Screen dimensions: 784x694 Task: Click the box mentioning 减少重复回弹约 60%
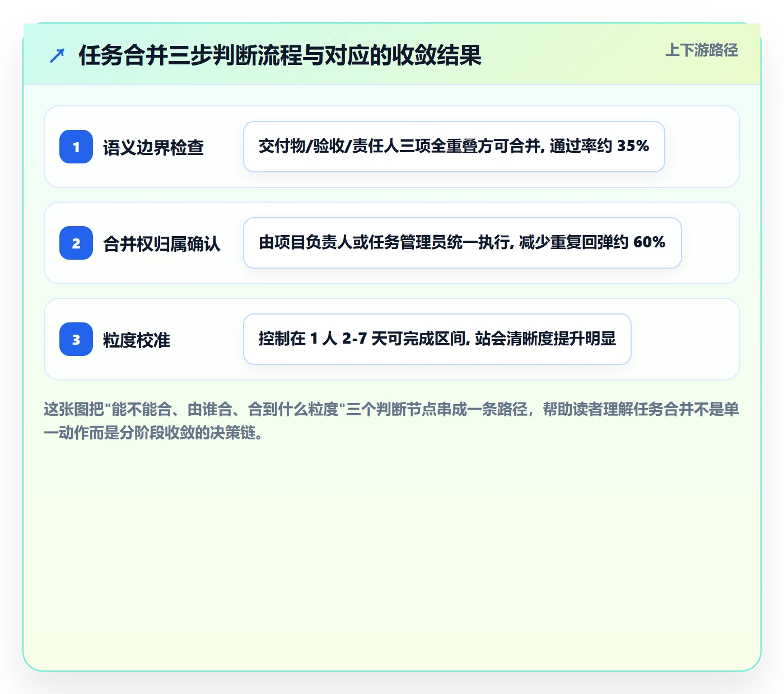(463, 243)
